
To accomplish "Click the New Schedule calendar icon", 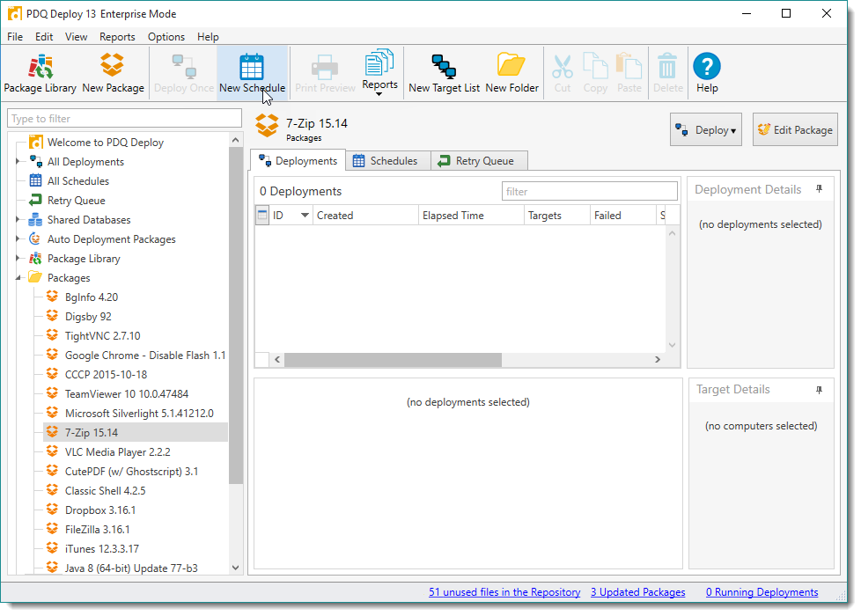I will (252, 69).
